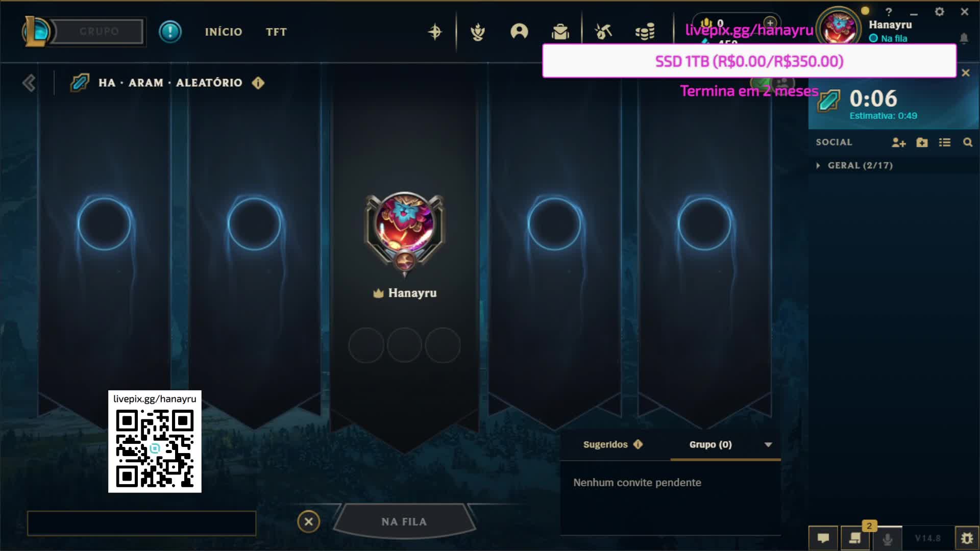Open the chat bubble icon

coord(823,538)
